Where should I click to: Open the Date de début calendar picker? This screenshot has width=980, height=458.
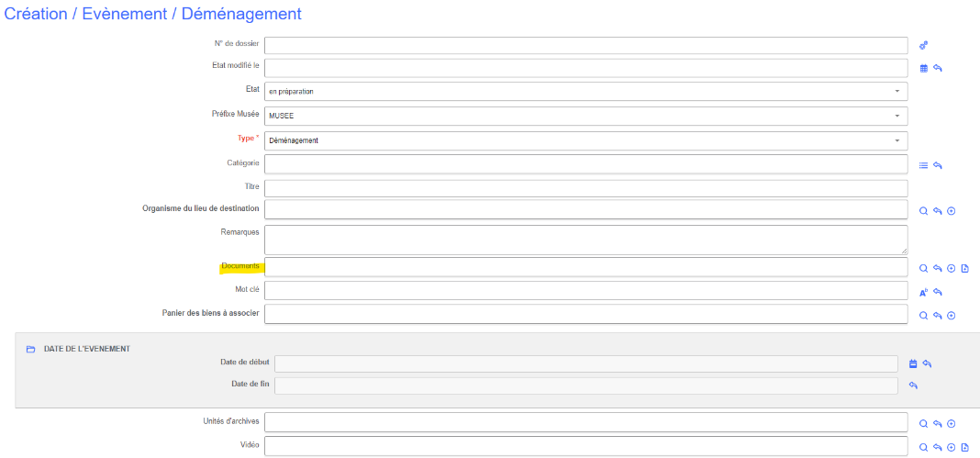913,363
